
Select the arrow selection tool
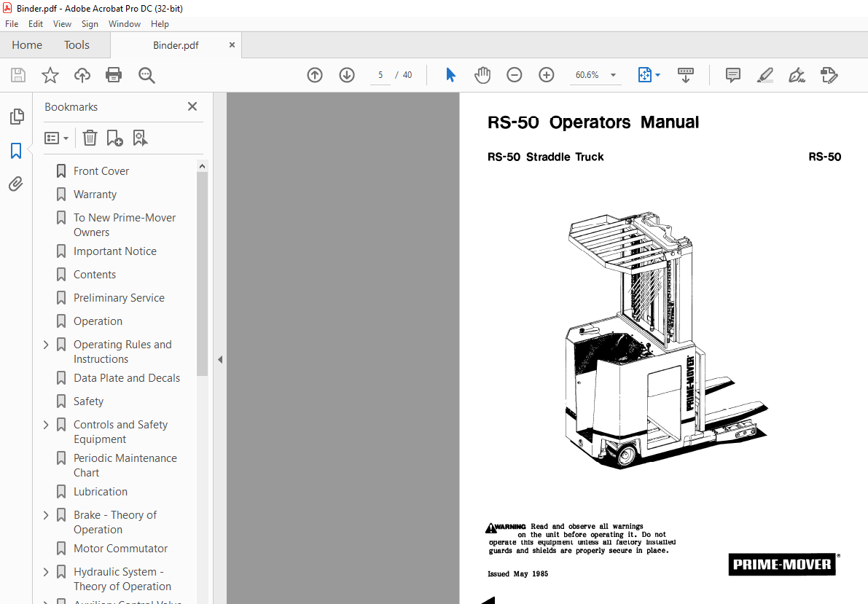[x=450, y=75]
